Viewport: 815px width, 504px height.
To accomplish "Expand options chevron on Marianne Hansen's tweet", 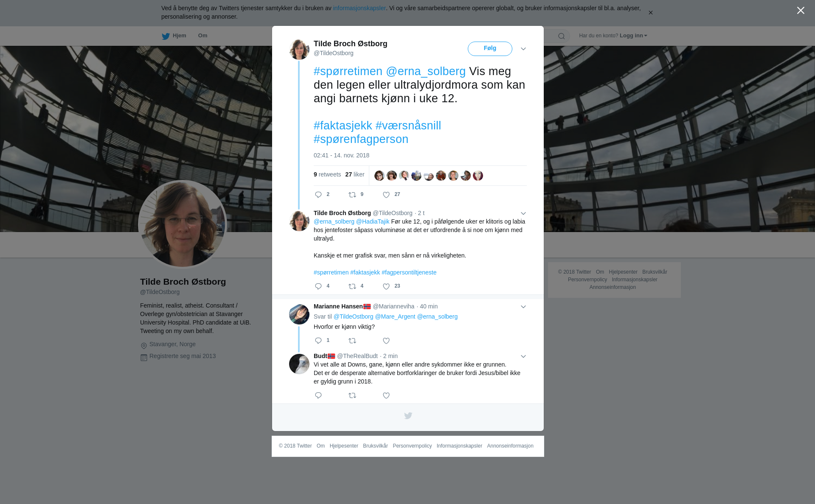I will (523, 307).
